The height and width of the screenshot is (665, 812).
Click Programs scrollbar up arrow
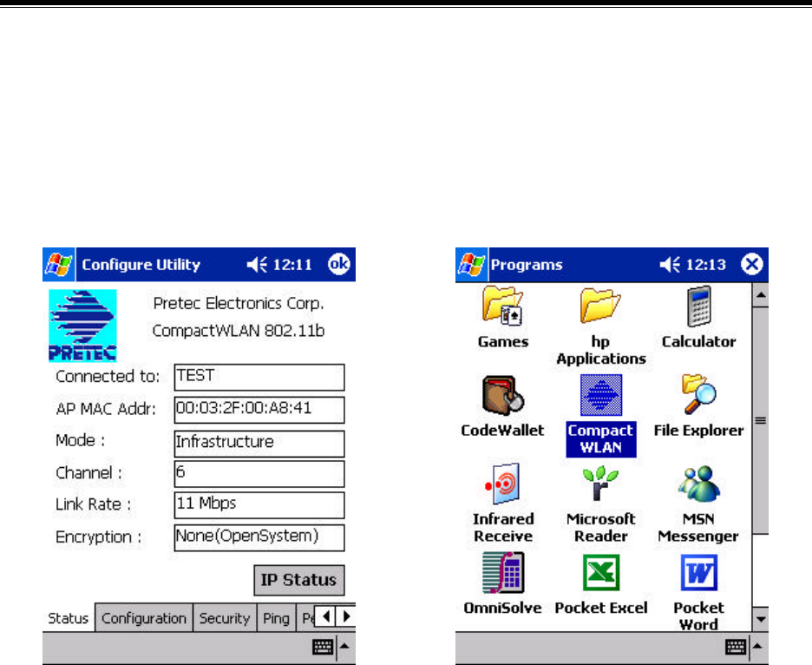click(760, 295)
